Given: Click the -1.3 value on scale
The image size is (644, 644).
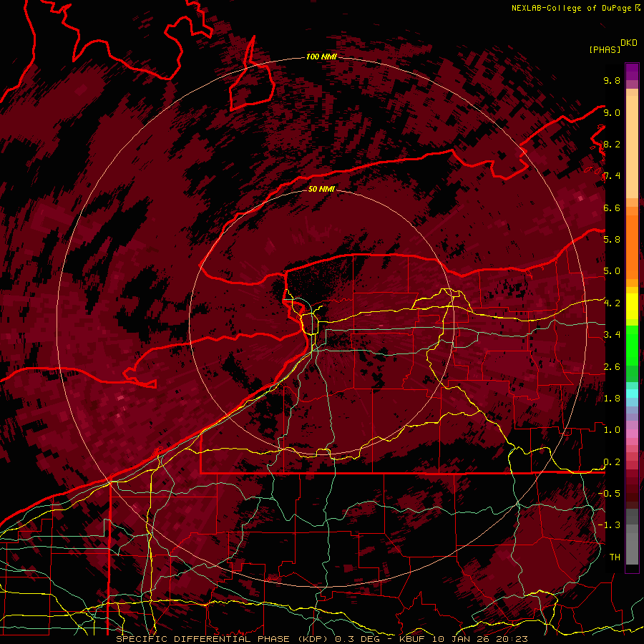Looking at the screenshot, I should point(609,525).
